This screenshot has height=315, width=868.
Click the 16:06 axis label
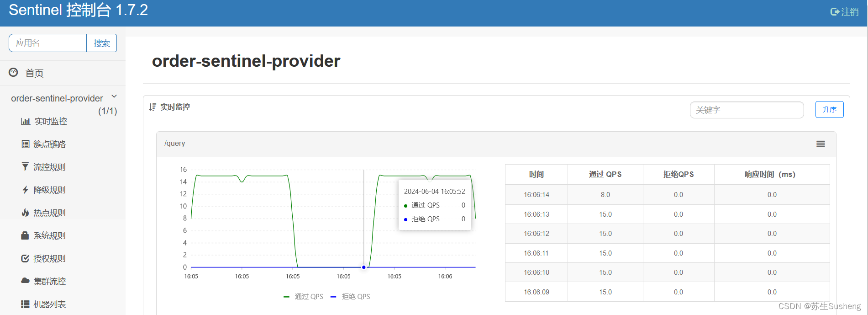click(x=445, y=277)
